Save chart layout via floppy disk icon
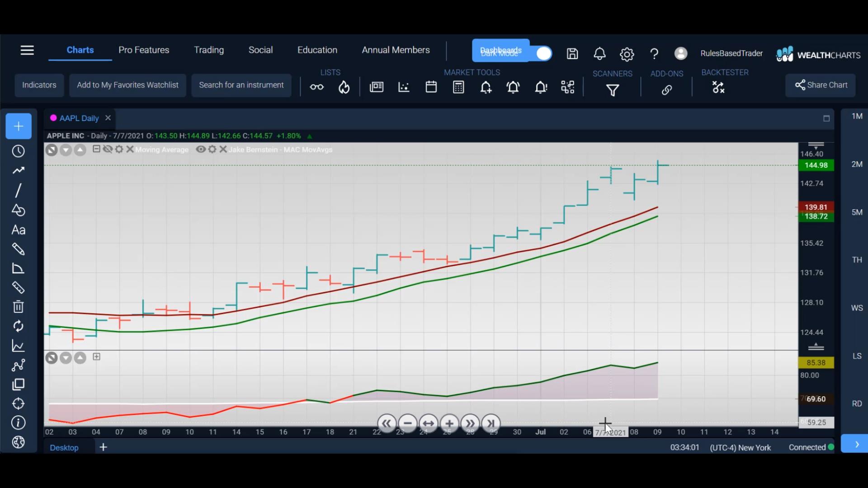The image size is (868, 488). (572, 54)
